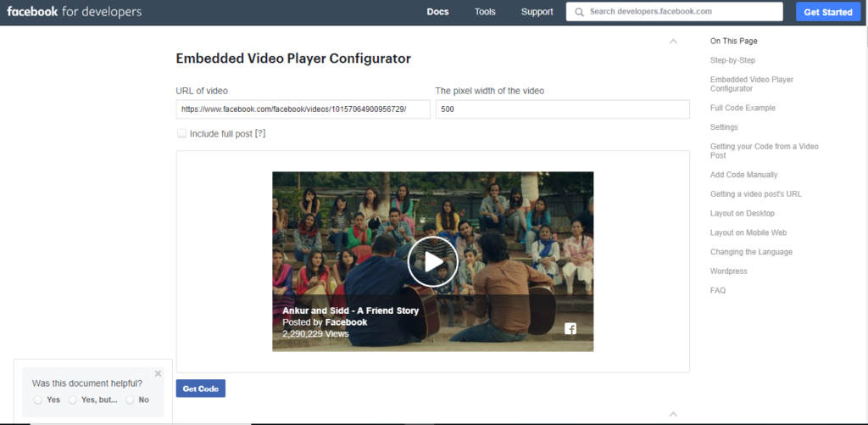Jump to Add Code Manually
Screen dimensions: 868x425
click(743, 175)
